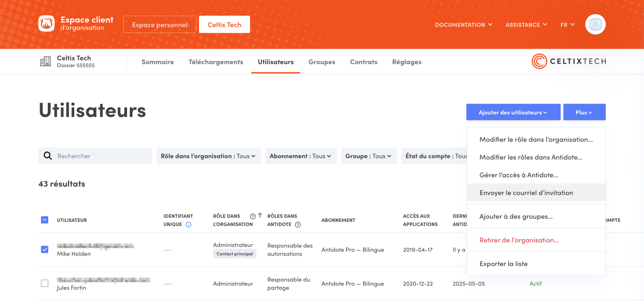Screen dimensions: 644x302
Task: Sort by role using the arrow icon
Action: [260, 216]
